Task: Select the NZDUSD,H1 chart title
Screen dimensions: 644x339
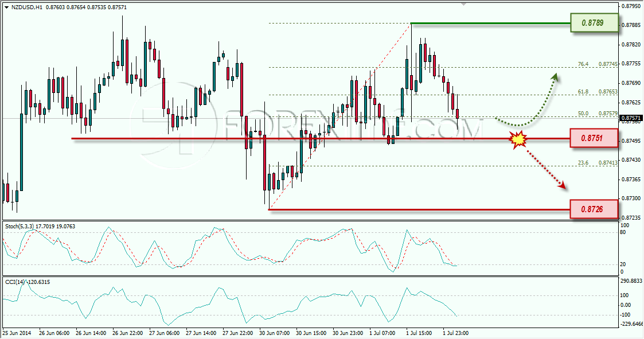Action: 26,7
